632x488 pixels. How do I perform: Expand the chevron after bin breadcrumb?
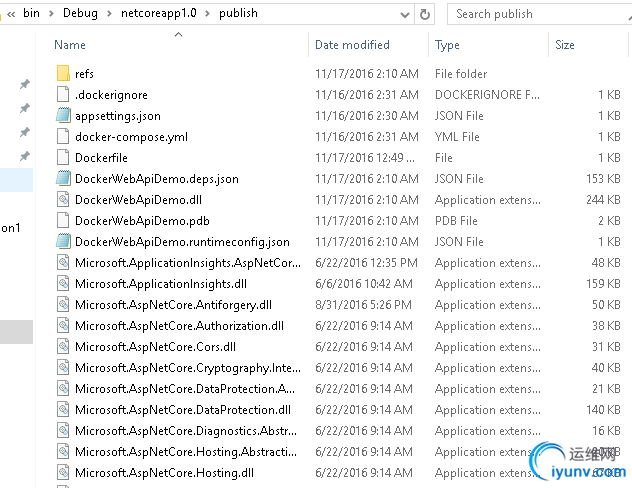point(51,14)
